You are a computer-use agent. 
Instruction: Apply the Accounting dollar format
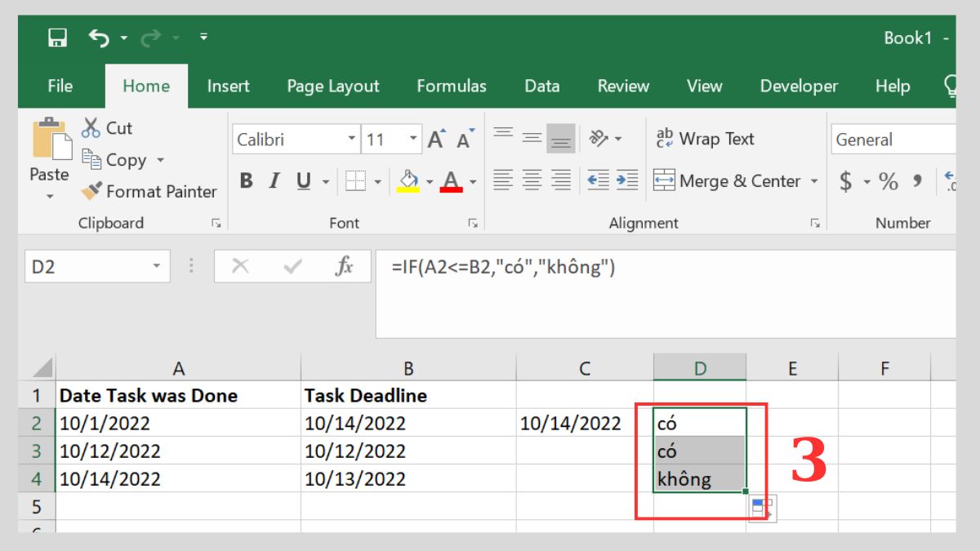pyautogui.click(x=847, y=181)
